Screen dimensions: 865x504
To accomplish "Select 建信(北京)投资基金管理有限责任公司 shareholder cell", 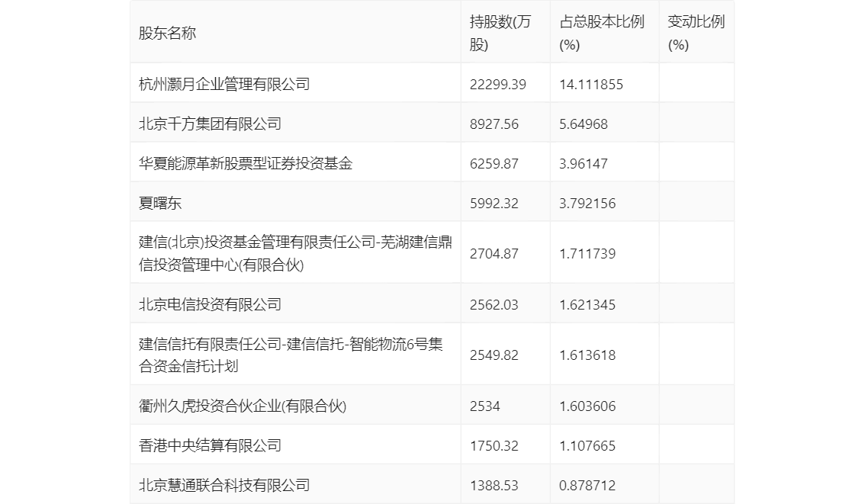I will 295,254.
